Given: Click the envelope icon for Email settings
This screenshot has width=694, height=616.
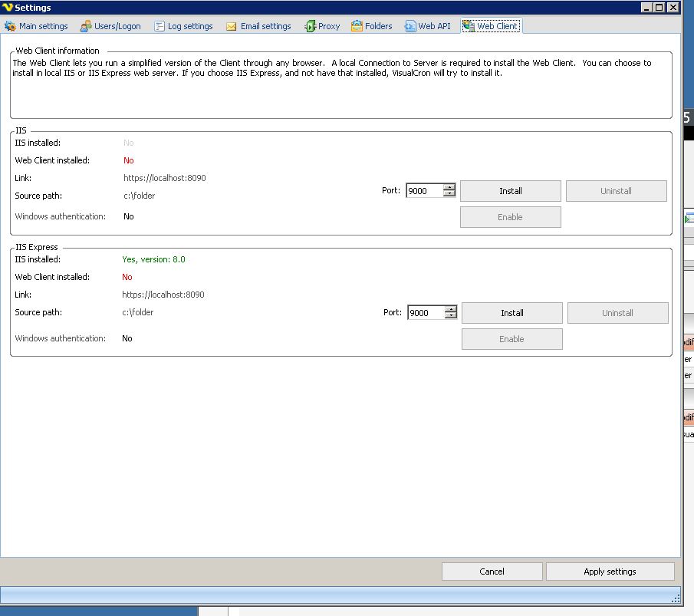Looking at the screenshot, I should [x=232, y=26].
